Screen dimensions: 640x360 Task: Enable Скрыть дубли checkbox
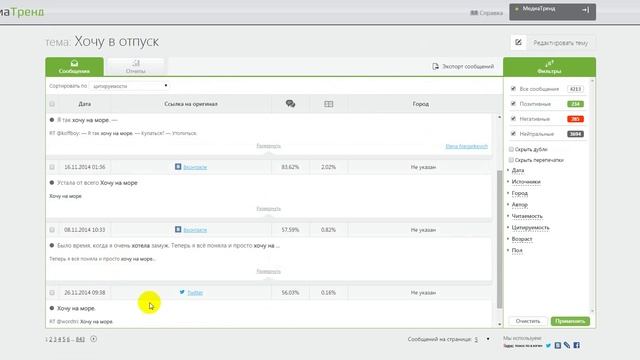tap(511, 149)
